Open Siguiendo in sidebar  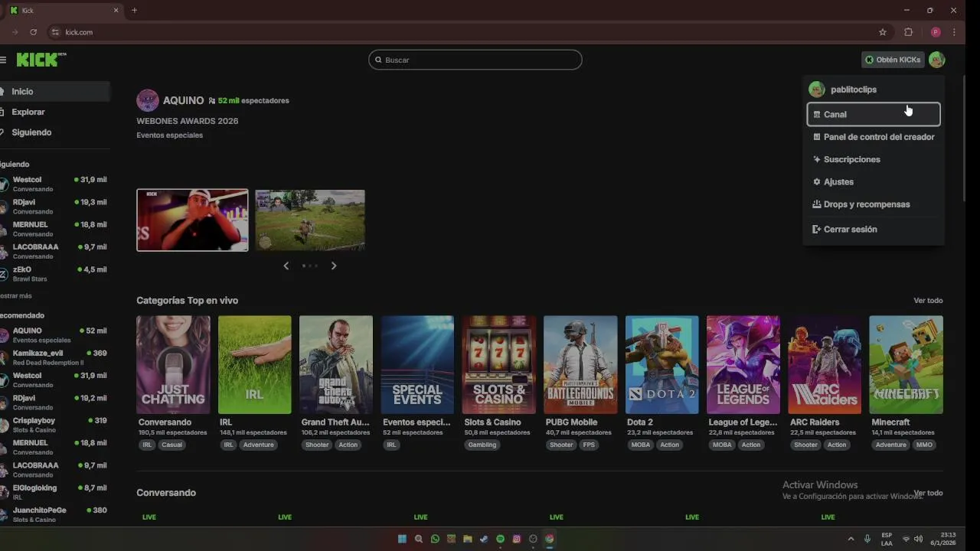pyautogui.click(x=54, y=132)
